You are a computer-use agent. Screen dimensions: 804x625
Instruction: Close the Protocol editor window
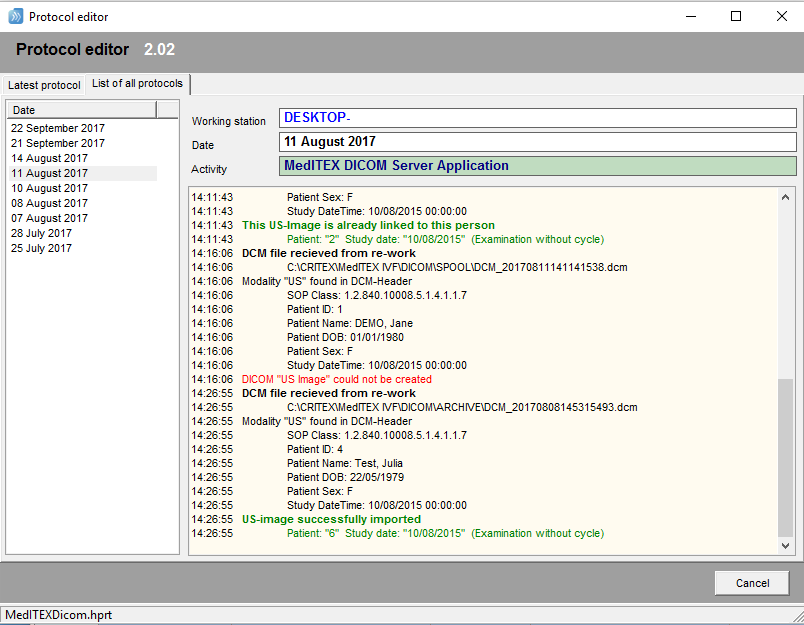(x=781, y=16)
